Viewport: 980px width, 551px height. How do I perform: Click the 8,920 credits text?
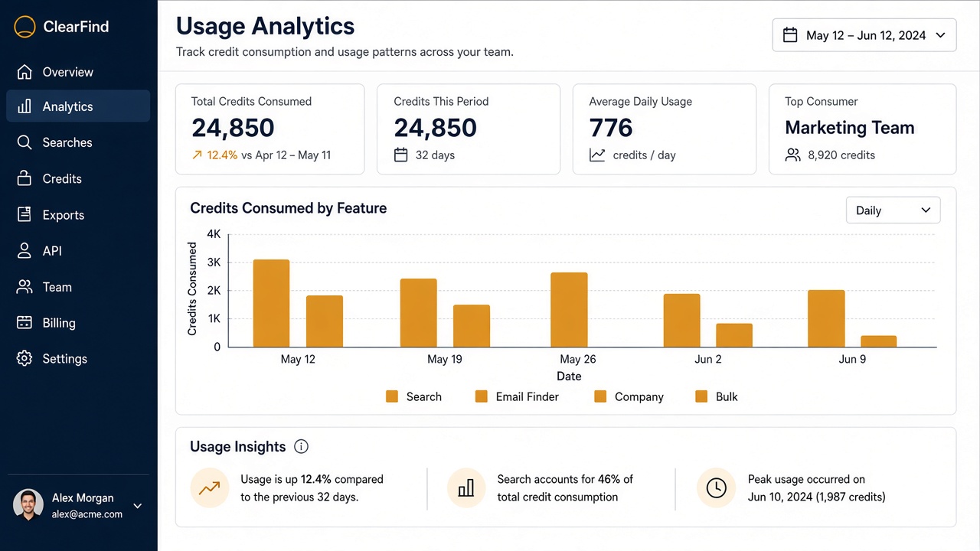[x=841, y=155]
